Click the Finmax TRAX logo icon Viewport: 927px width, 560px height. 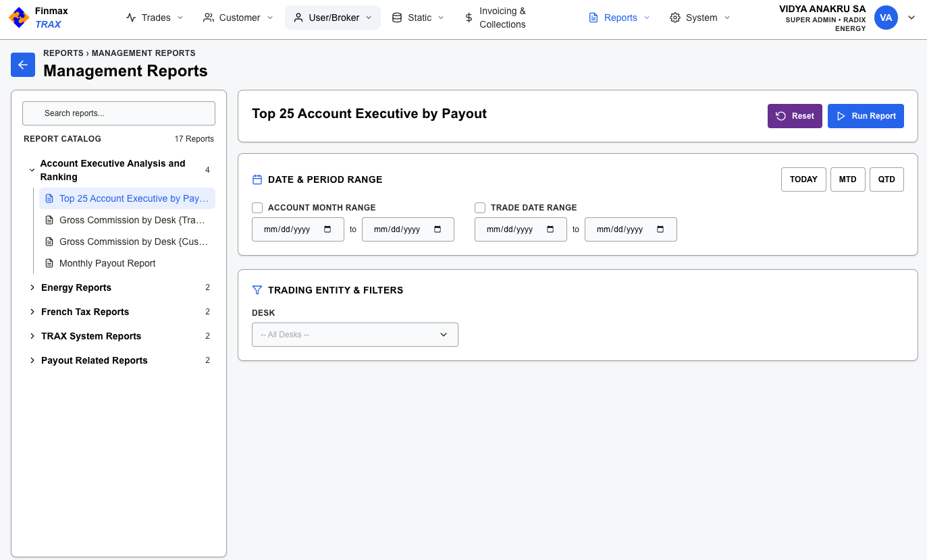click(x=19, y=18)
